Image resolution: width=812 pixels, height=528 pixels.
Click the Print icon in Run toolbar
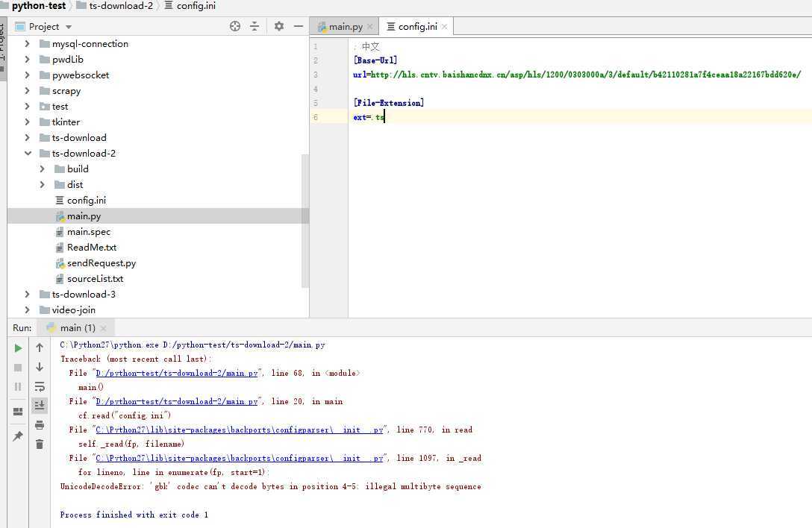pyautogui.click(x=40, y=425)
